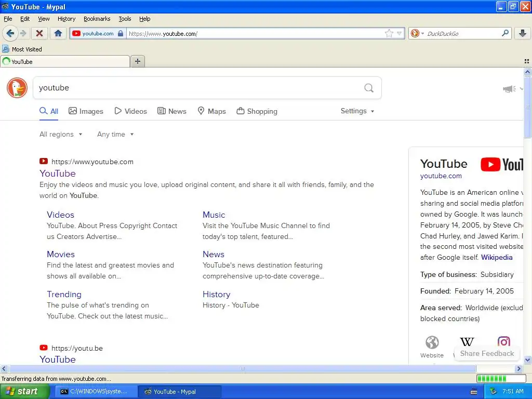Select the YouTube browser tab

65,61
